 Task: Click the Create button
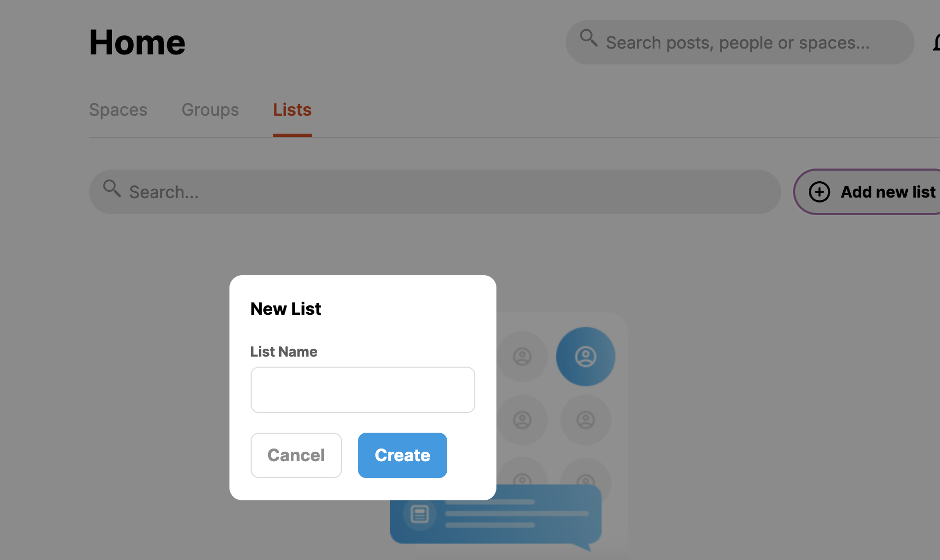402,455
